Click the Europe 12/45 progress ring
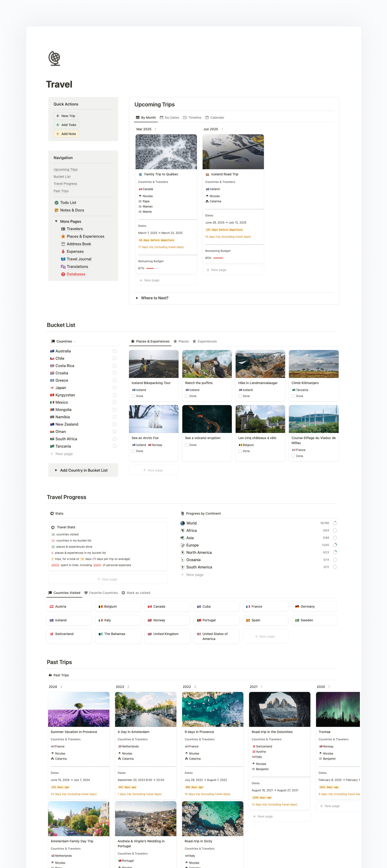Screen dimensions: 387x868 (x=335, y=545)
